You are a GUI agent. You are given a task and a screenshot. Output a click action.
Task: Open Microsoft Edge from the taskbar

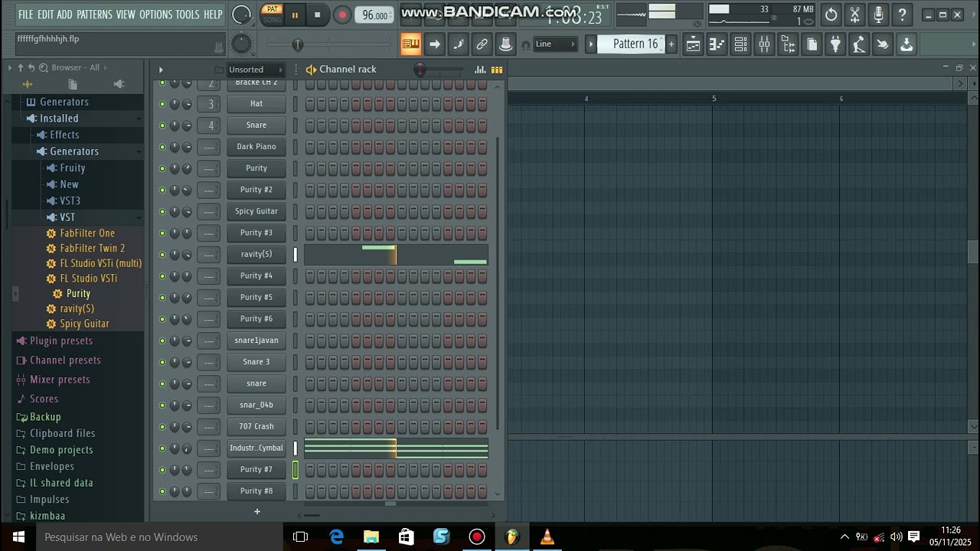[x=336, y=537]
